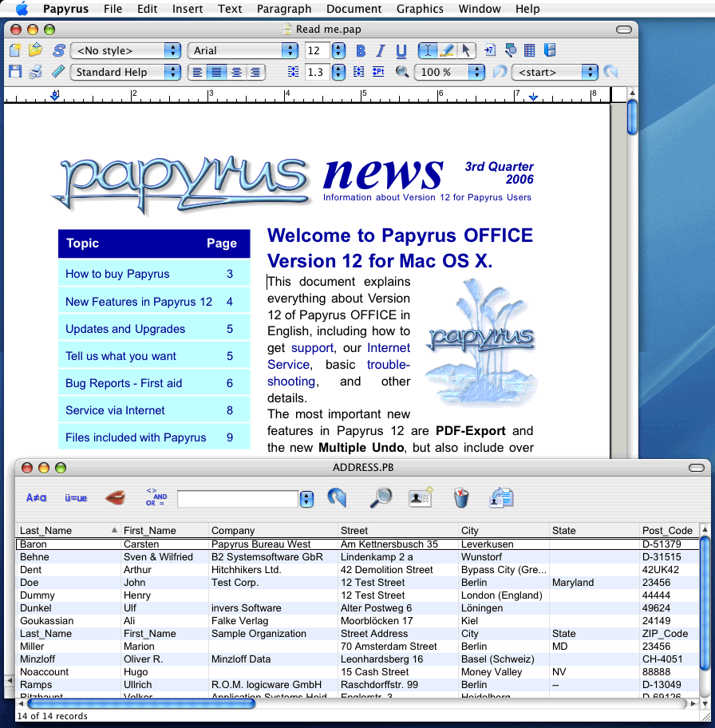Click the line spacing 1.3 stepper
The image size is (715, 728).
(x=339, y=72)
